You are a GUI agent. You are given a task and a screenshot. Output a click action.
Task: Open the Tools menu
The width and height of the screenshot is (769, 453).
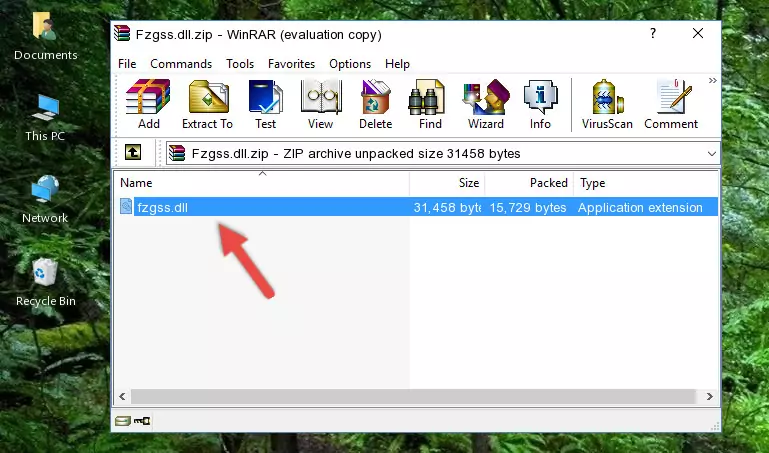coord(240,64)
